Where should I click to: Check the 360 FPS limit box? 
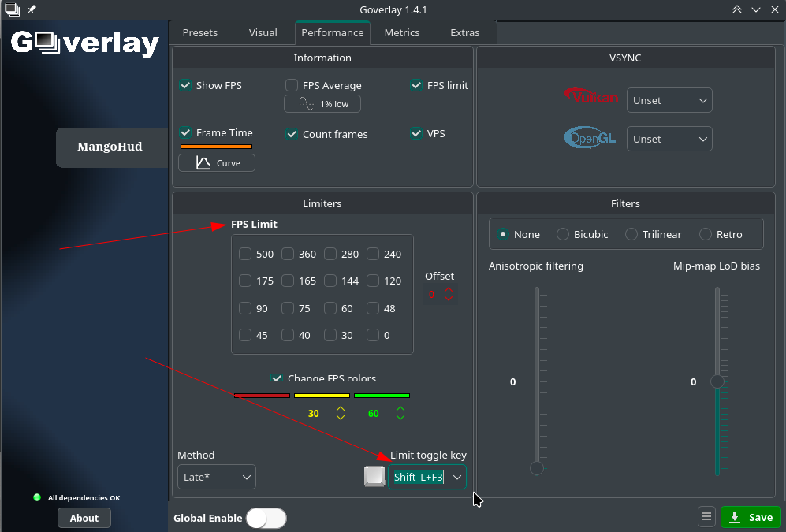pyautogui.click(x=288, y=254)
